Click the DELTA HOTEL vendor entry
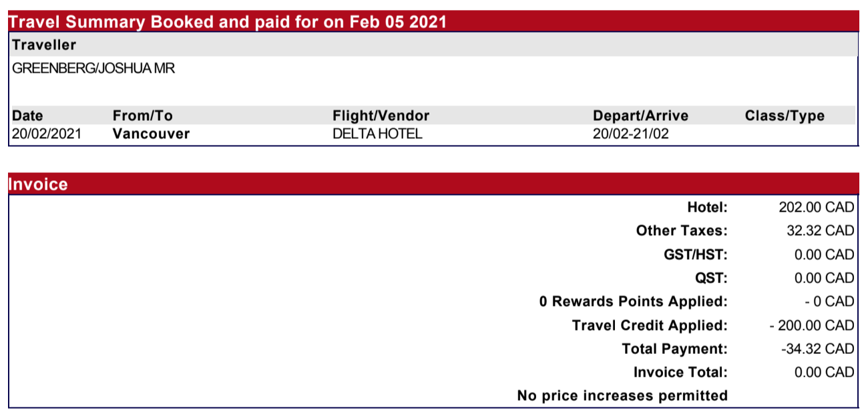 (377, 134)
